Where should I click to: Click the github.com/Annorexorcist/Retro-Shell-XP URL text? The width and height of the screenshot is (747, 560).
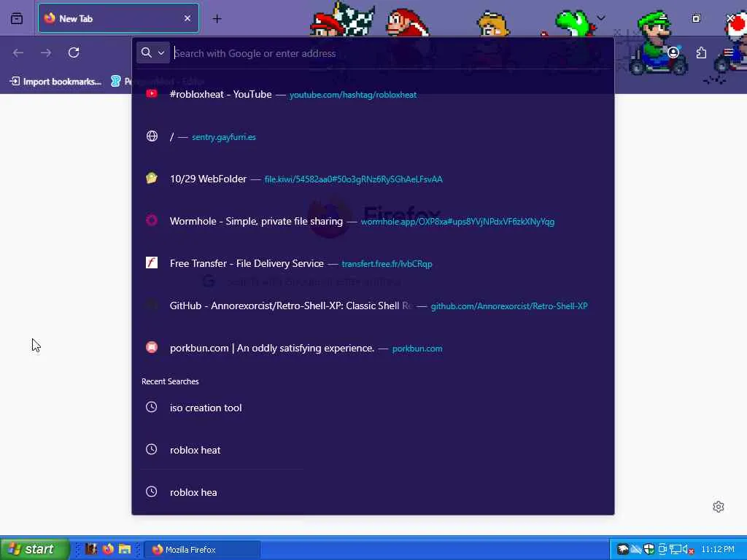point(508,306)
